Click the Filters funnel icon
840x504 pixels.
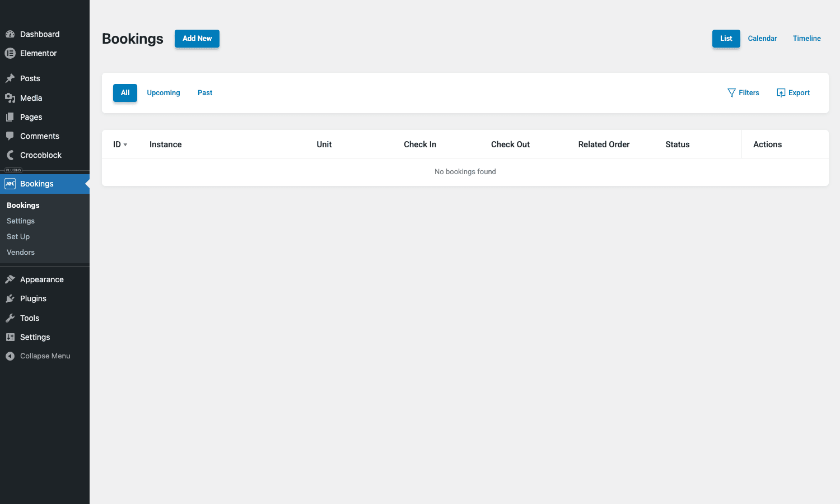[x=731, y=93]
